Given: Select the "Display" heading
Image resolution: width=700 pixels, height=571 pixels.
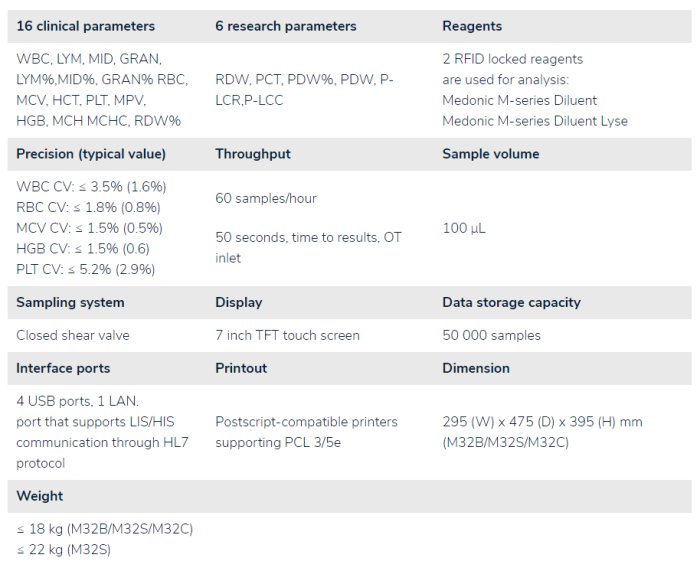Looking at the screenshot, I should point(239,302).
